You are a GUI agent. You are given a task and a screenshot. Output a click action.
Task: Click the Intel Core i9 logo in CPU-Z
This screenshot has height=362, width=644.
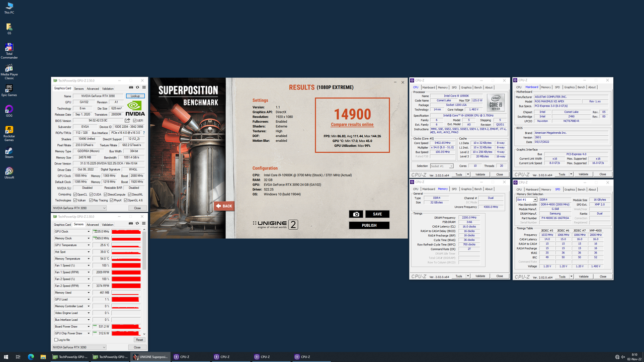pos(497,103)
